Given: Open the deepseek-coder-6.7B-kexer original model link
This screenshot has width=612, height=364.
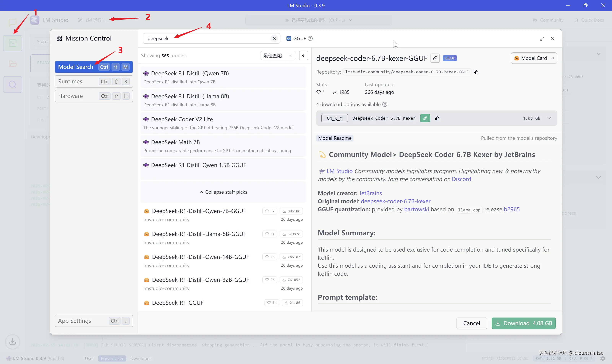Looking at the screenshot, I should click(395, 201).
